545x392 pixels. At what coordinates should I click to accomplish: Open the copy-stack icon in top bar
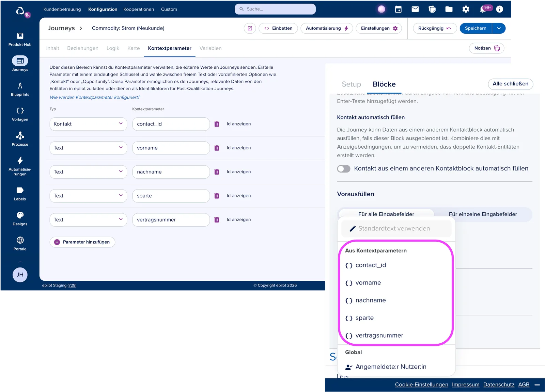pyautogui.click(x=432, y=9)
